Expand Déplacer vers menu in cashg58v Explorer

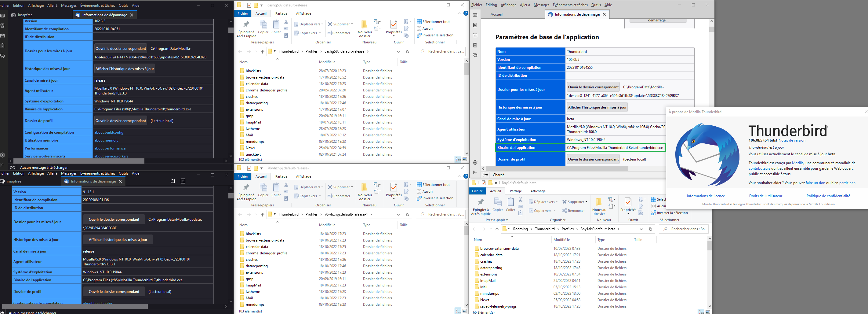click(x=309, y=24)
